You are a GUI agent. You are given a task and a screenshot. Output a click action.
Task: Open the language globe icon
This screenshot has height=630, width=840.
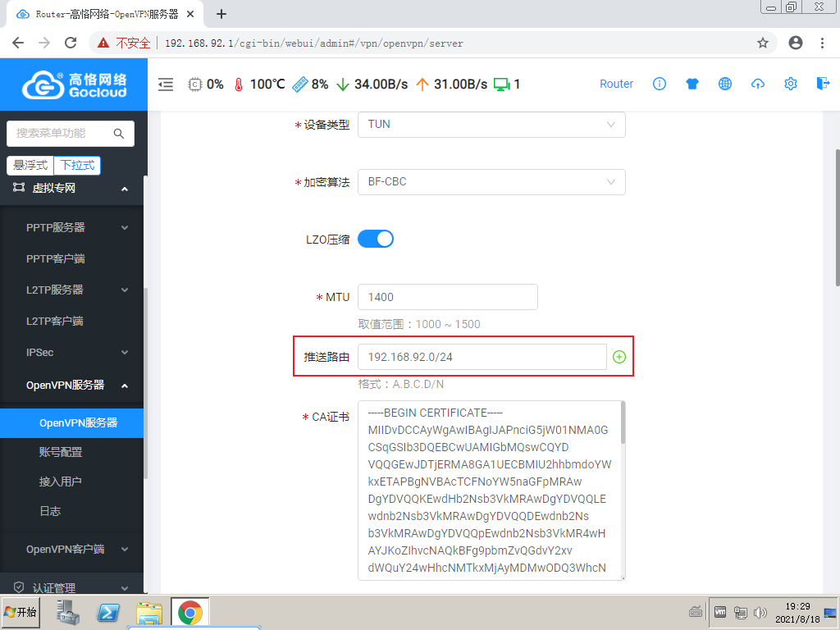coord(725,84)
